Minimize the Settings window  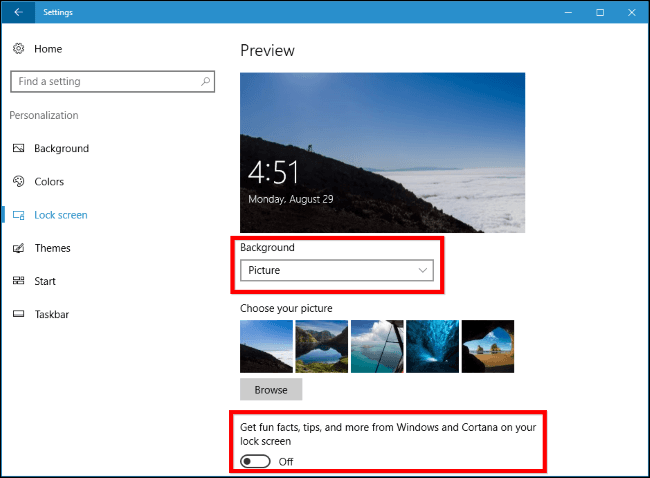pos(568,12)
